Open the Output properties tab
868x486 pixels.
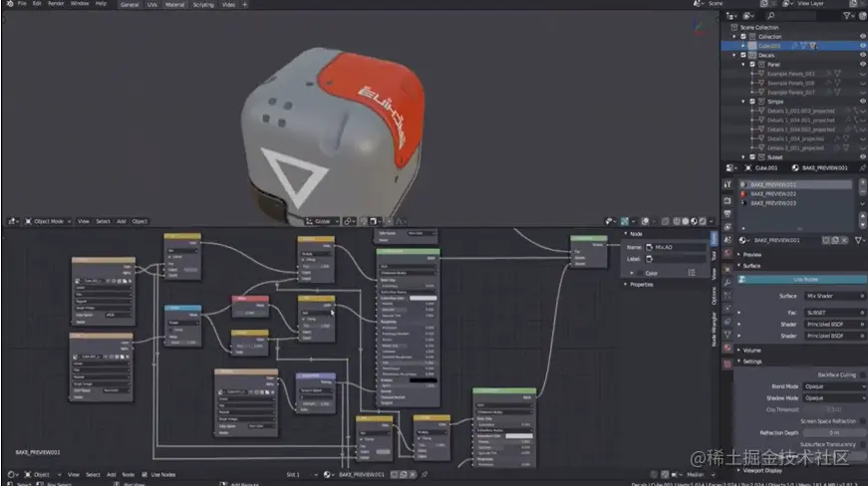pyautogui.click(x=727, y=213)
